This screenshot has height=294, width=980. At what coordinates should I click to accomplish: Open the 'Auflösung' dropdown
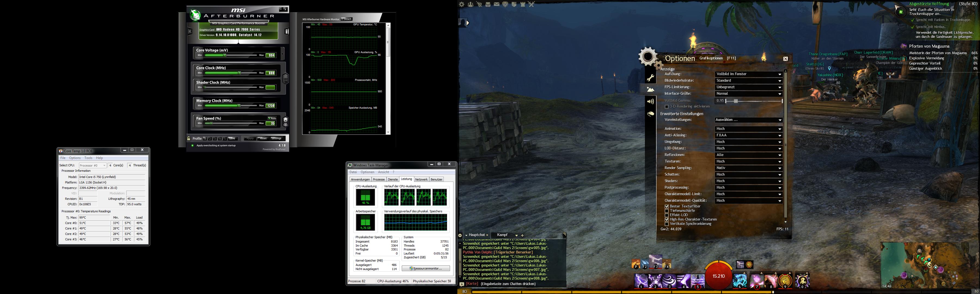point(748,74)
